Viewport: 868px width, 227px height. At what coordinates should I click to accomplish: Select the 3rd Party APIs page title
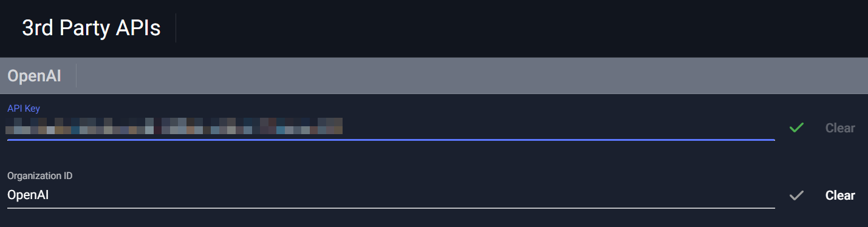[91, 29]
